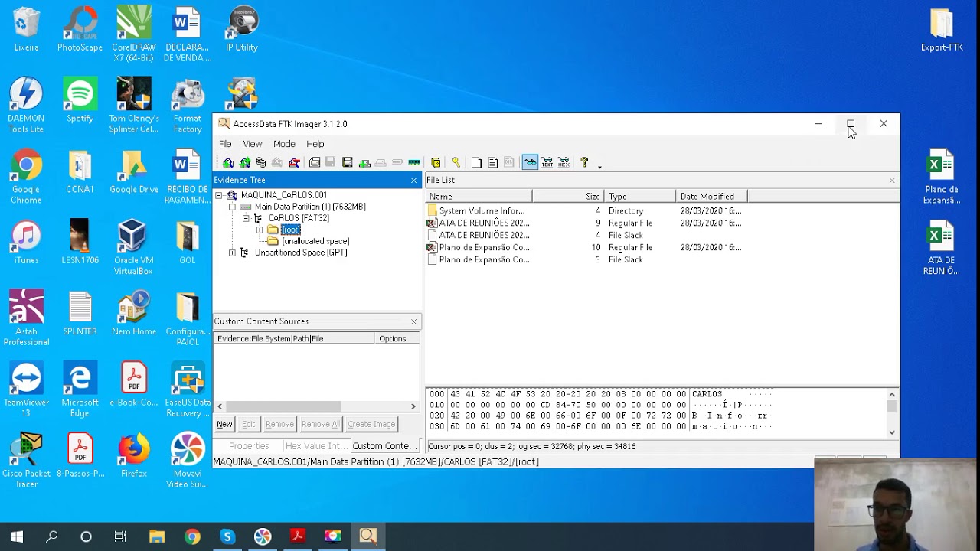Click Create Custom Content Image toolbar icon
The image size is (980, 551).
pyautogui.click(x=381, y=162)
